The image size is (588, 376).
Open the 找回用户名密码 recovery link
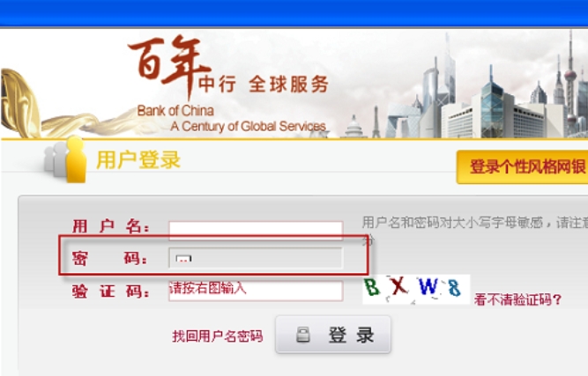point(218,335)
